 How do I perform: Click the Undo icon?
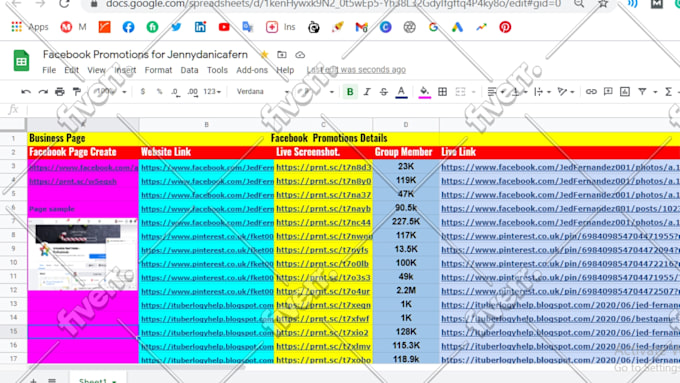(x=26, y=92)
